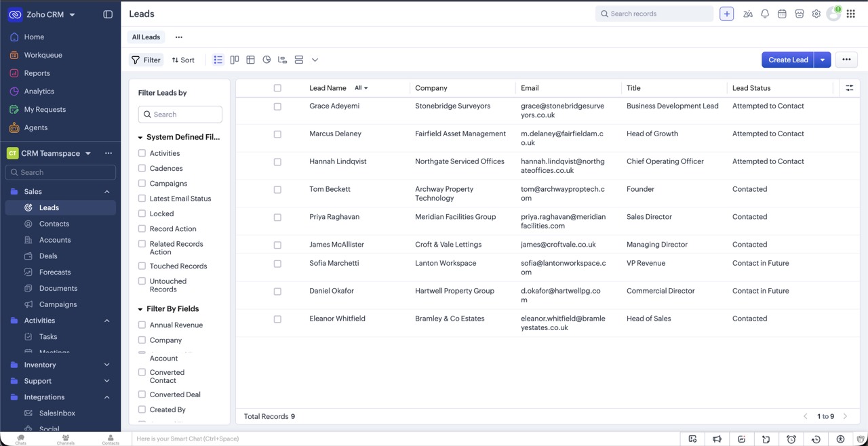868x446 pixels.
Task: Collapse the Sales section
Action: [x=106, y=192]
